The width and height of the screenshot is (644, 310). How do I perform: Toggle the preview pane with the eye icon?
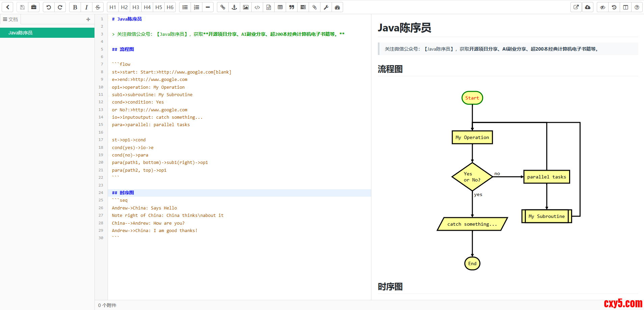(x=603, y=7)
